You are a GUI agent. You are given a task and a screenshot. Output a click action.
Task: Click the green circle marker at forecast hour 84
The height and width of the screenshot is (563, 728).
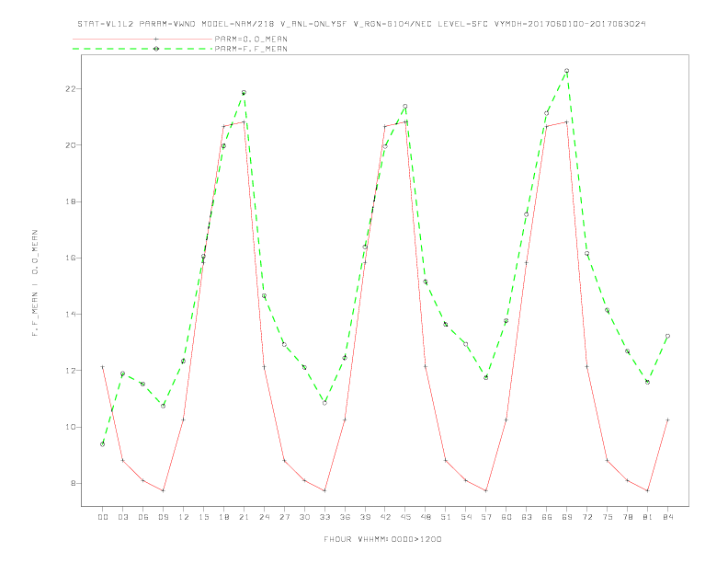667,336
